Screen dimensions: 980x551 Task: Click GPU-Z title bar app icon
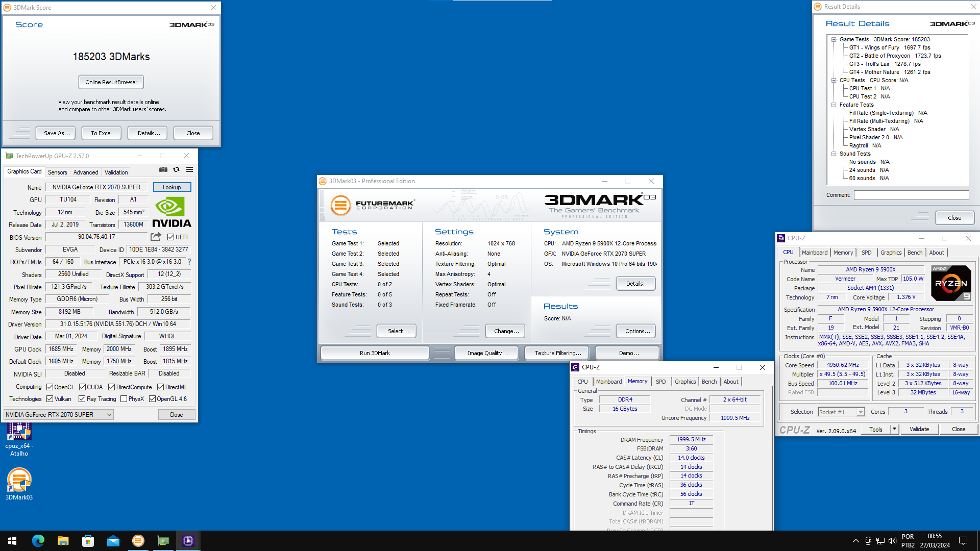[9, 156]
